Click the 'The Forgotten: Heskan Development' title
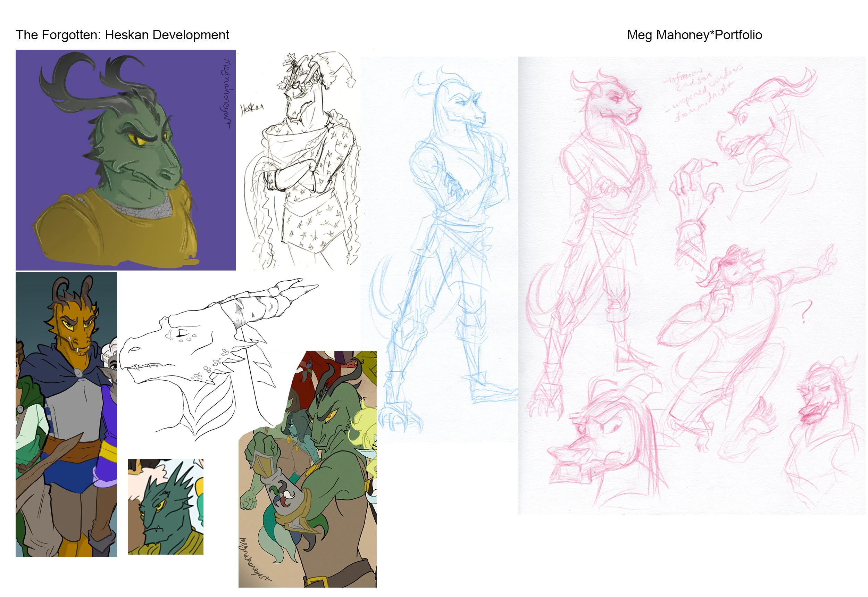The image size is (868, 597). click(122, 35)
